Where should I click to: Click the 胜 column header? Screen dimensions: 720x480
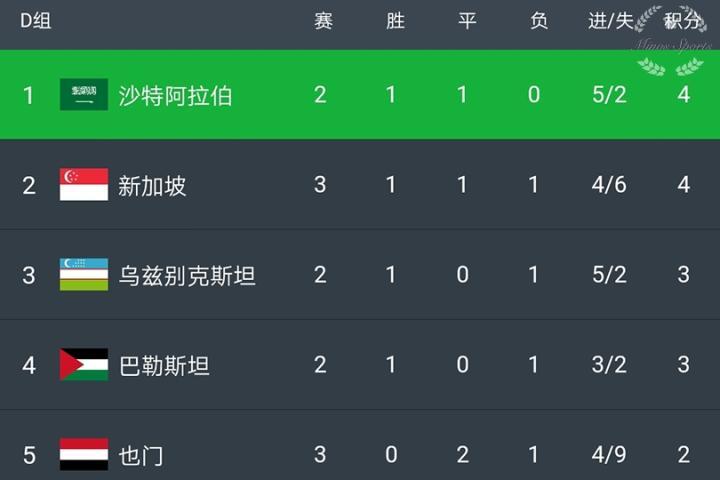tap(394, 22)
